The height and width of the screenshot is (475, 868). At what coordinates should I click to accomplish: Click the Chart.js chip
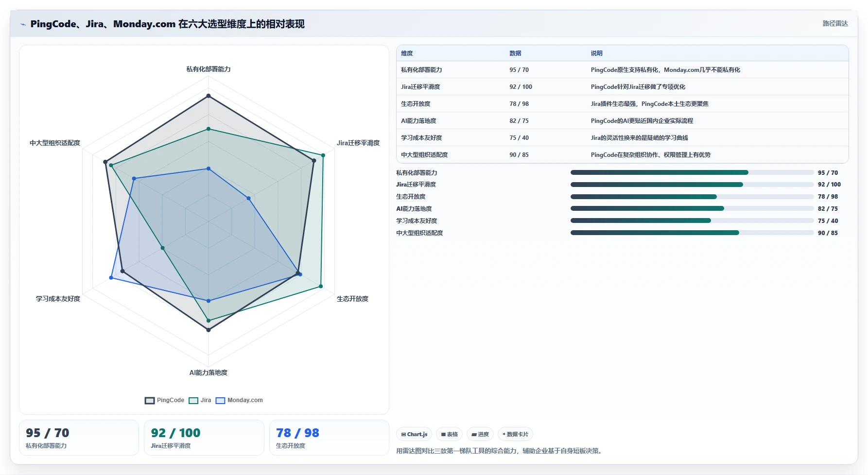(x=415, y=434)
